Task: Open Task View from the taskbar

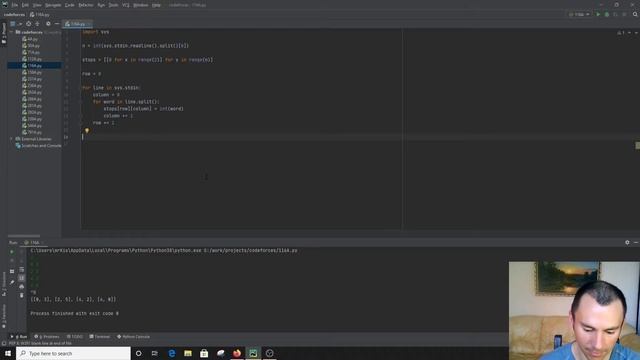Action: [x=155, y=353]
